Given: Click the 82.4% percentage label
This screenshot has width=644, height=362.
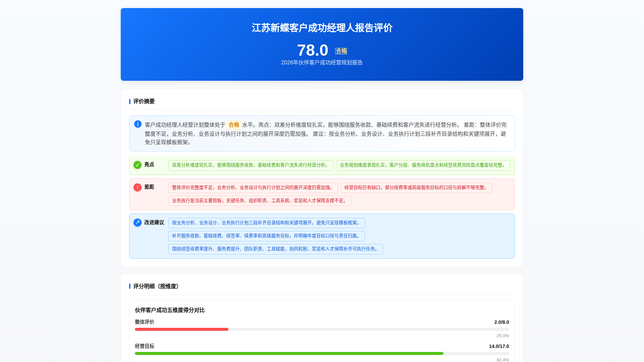Looking at the screenshot, I should [x=503, y=360].
